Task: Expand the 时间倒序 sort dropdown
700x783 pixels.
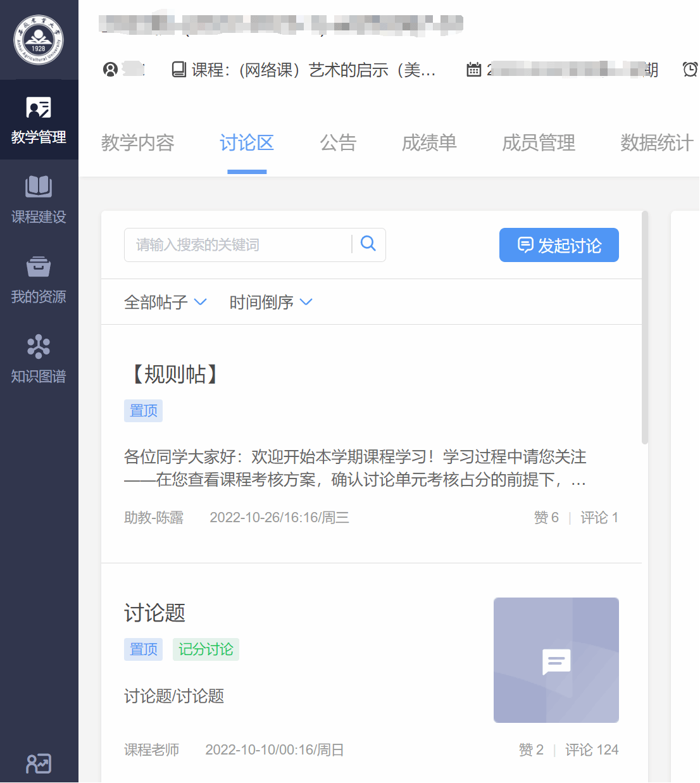Action: 271,302
